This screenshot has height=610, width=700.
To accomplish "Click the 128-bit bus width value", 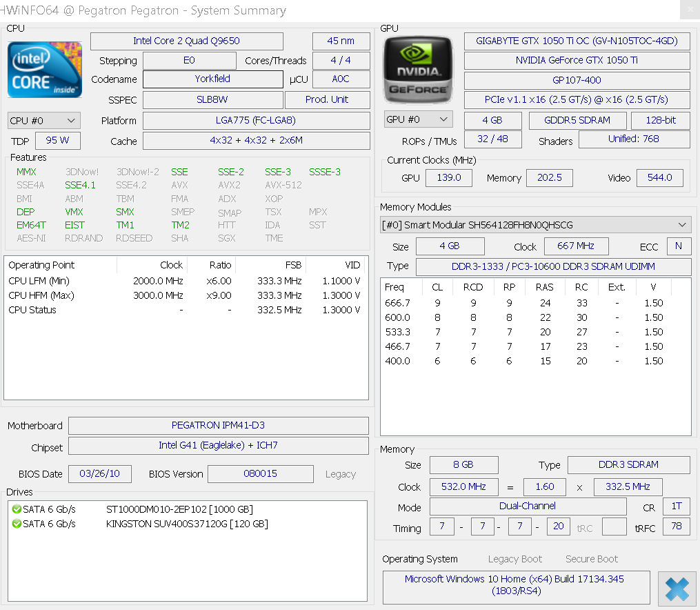I will point(661,121).
